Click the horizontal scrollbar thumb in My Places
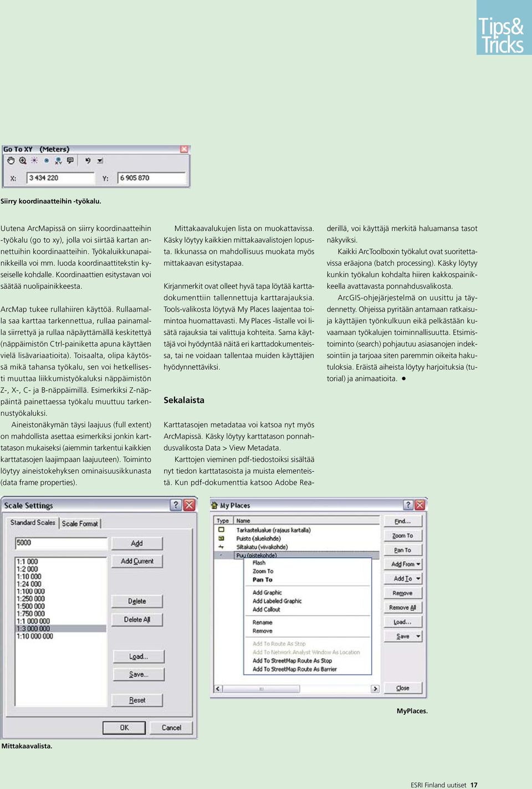 click(261, 689)
